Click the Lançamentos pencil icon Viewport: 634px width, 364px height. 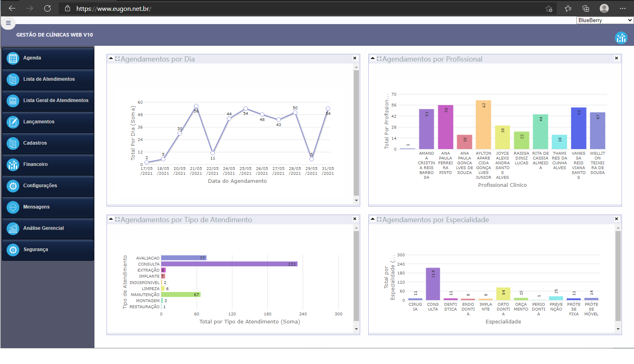point(13,122)
